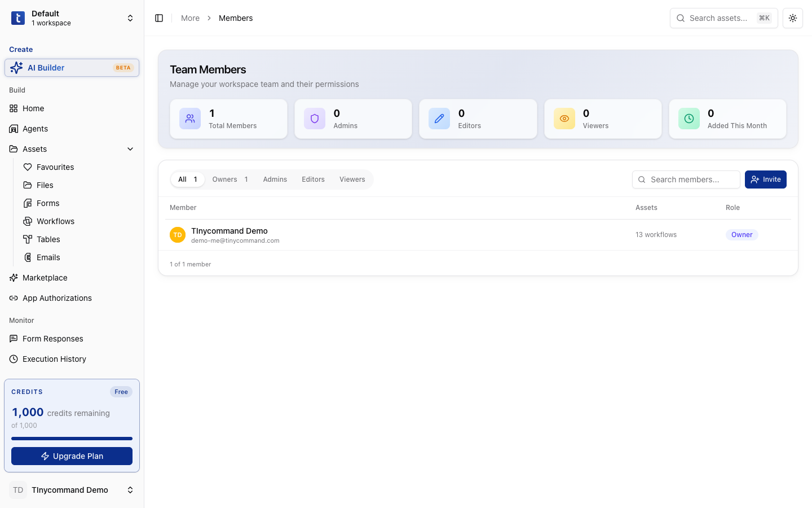Go to Home
812x508 pixels.
coord(72,108)
